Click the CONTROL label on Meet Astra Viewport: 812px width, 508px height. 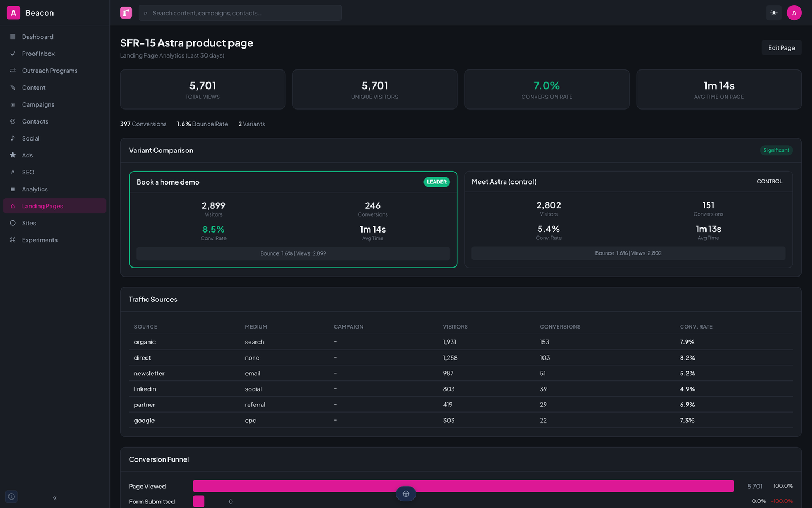[770, 182]
